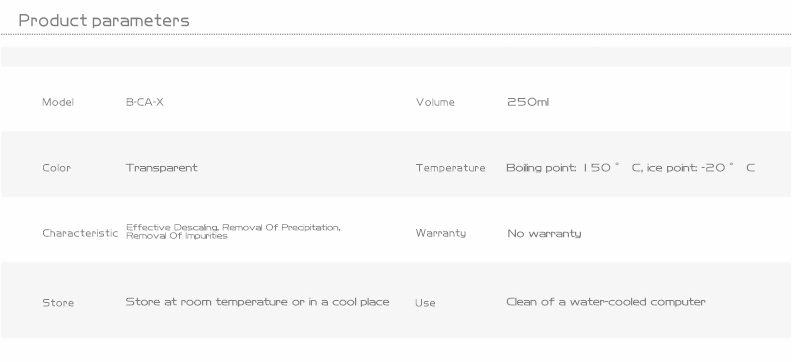Select the Volume label
The height and width of the screenshot is (362, 792).
[435, 102]
